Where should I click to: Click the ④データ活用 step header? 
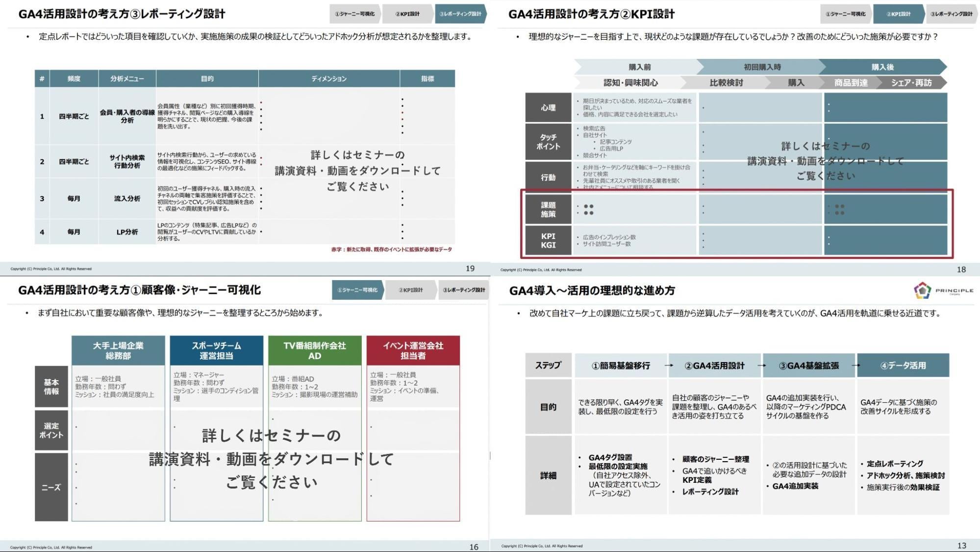903,366
